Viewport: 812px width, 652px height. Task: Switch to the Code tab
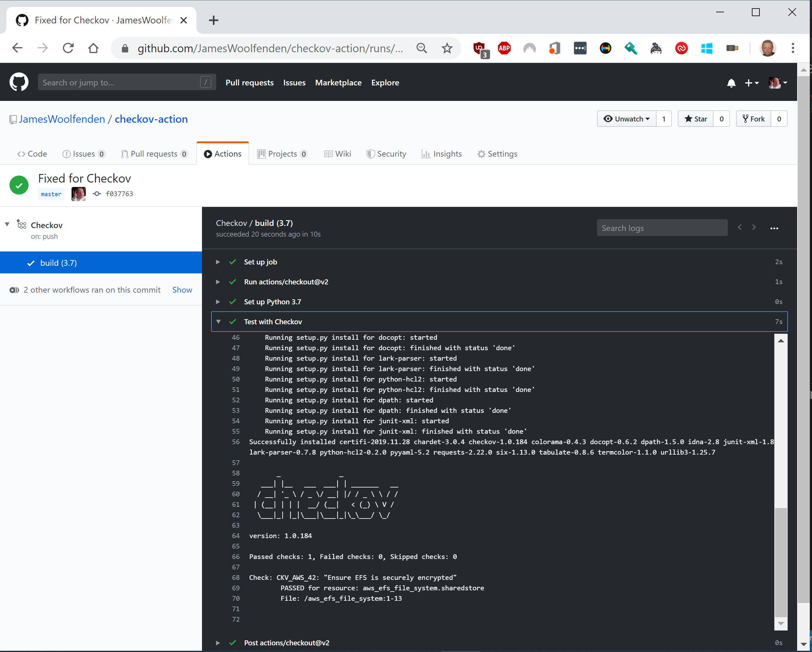(x=32, y=154)
